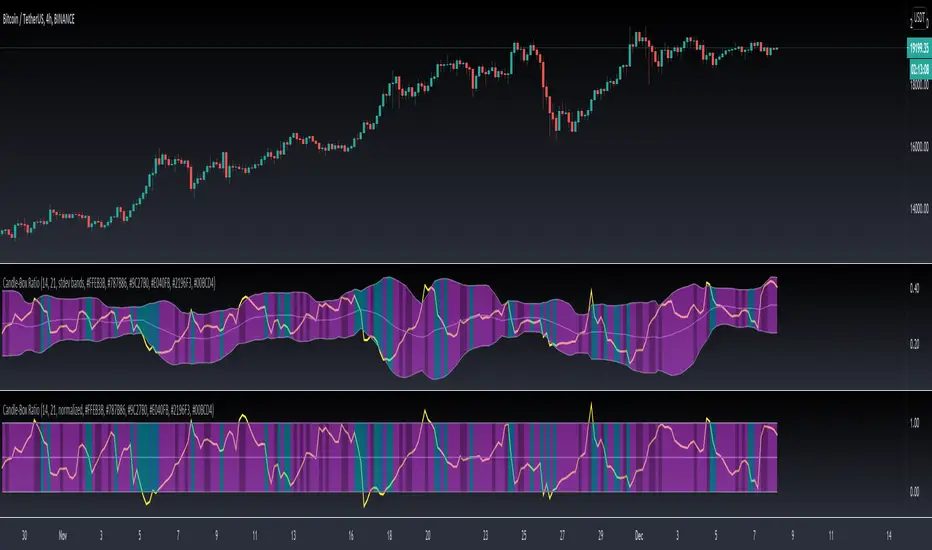The height and width of the screenshot is (550, 932).
Task: Click the Bitcoin / TetherUS symbol title
Action: (x=39, y=20)
